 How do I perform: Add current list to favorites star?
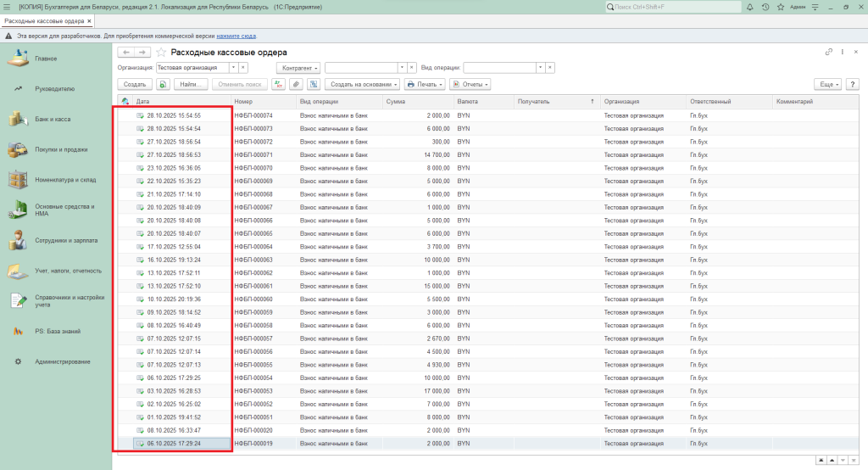point(161,53)
